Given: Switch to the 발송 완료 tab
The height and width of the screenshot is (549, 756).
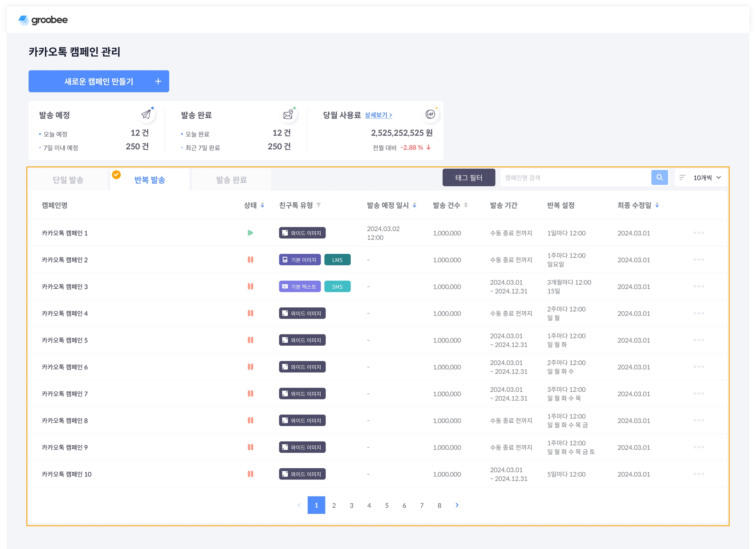Looking at the screenshot, I should (x=231, y=180).
